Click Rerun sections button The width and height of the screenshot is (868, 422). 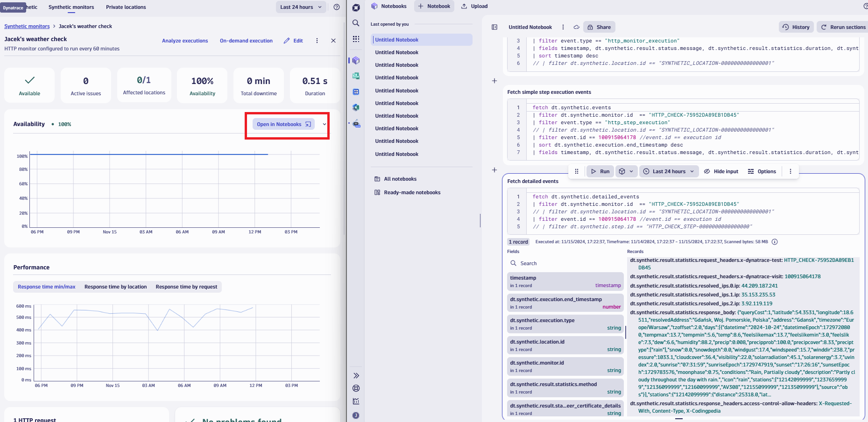click(x=843, y=27)
